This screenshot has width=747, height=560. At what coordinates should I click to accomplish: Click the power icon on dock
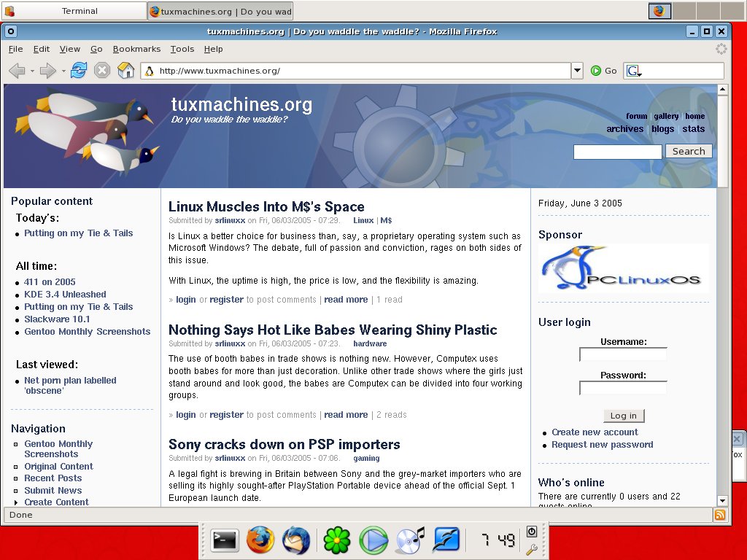[532, 532]
